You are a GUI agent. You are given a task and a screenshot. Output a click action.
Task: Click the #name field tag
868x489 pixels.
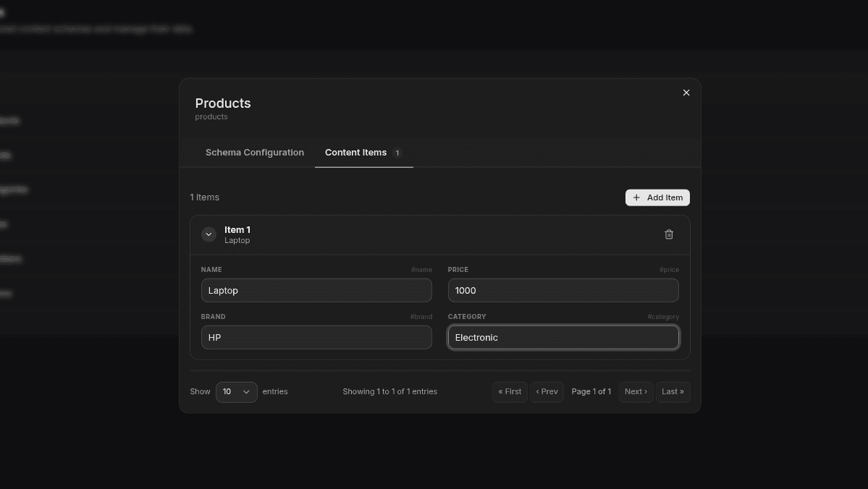422,270
